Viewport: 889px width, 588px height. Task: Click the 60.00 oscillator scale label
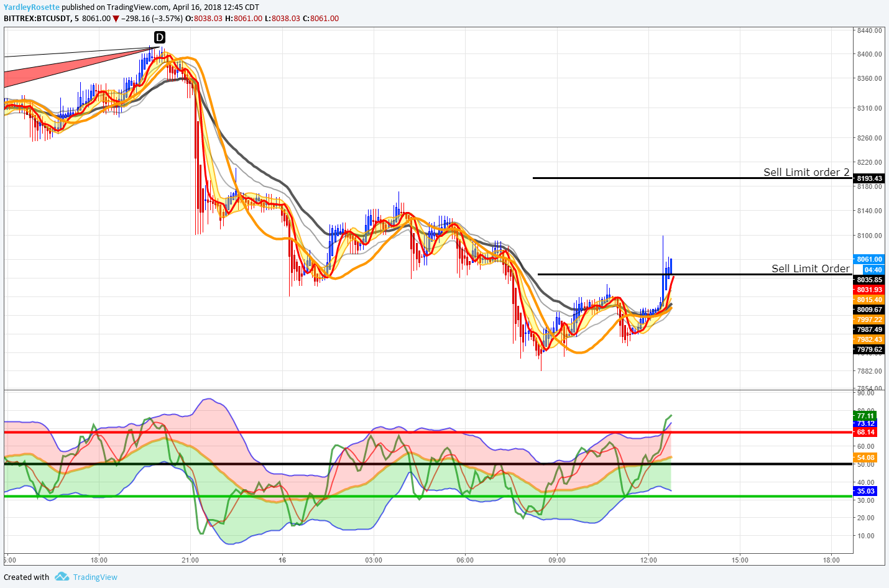pos(866,446)
